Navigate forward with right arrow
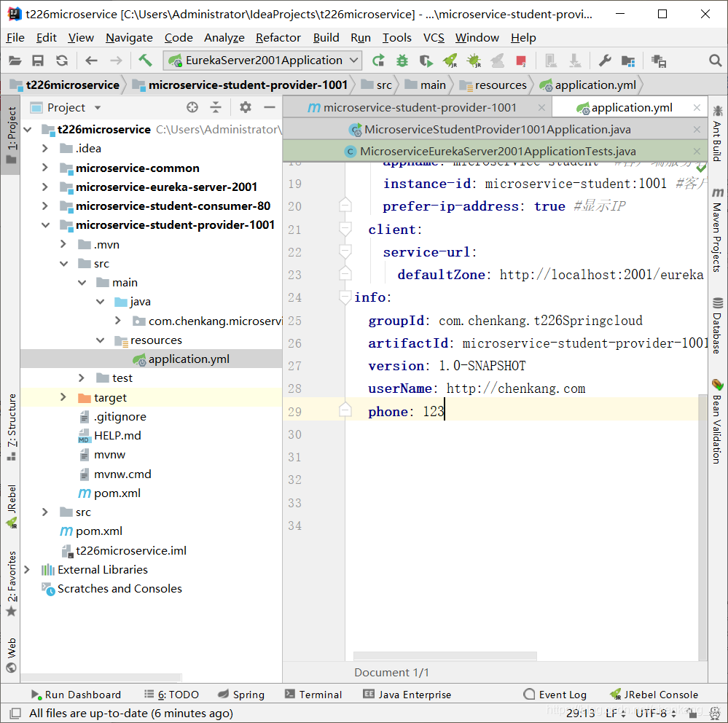The image size is (728, 723). pos(116,60)
